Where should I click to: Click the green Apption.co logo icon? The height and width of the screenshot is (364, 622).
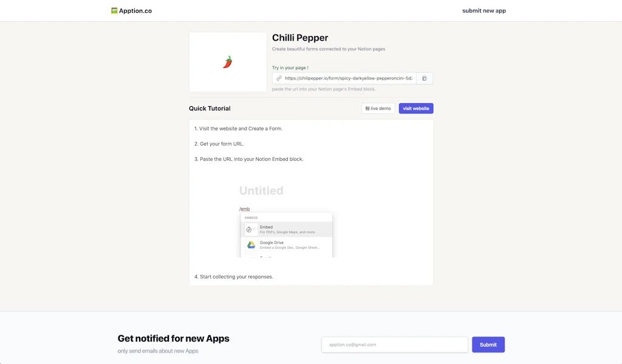[x=113, y=10]
